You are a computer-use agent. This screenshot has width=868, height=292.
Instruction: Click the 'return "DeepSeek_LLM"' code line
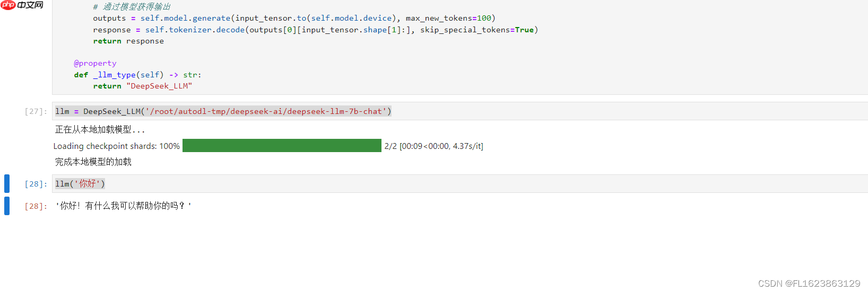[143, 86]
